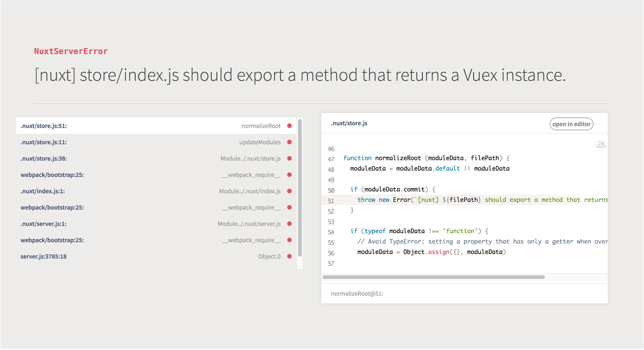Click code line 47 function normalizeRoot
The height and width of the screenshot is (350, 644).
click(x=427, y=158)
